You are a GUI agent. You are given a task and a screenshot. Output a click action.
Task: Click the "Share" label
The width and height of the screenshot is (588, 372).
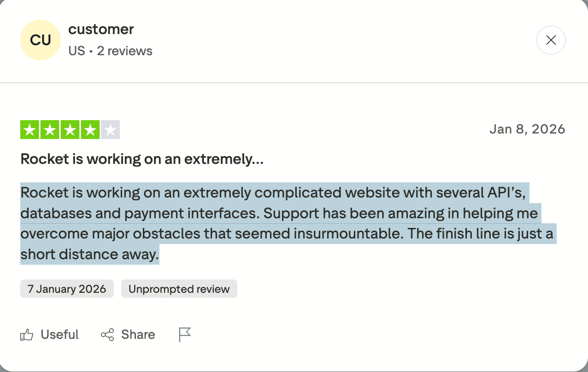(138, 335)
